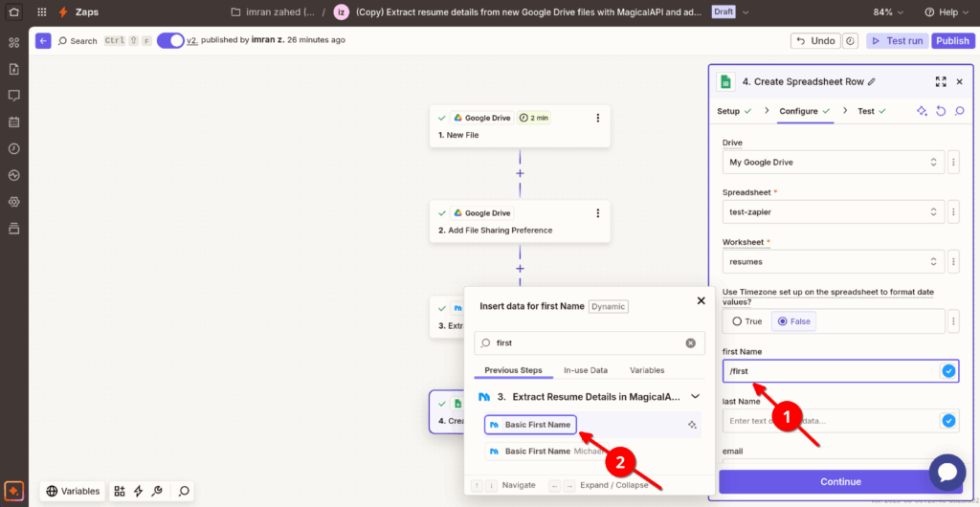Select the Variables tab in insert data popup
Image resolution: width=980 pixels, height=507 pixels.
tap(647, 370)
